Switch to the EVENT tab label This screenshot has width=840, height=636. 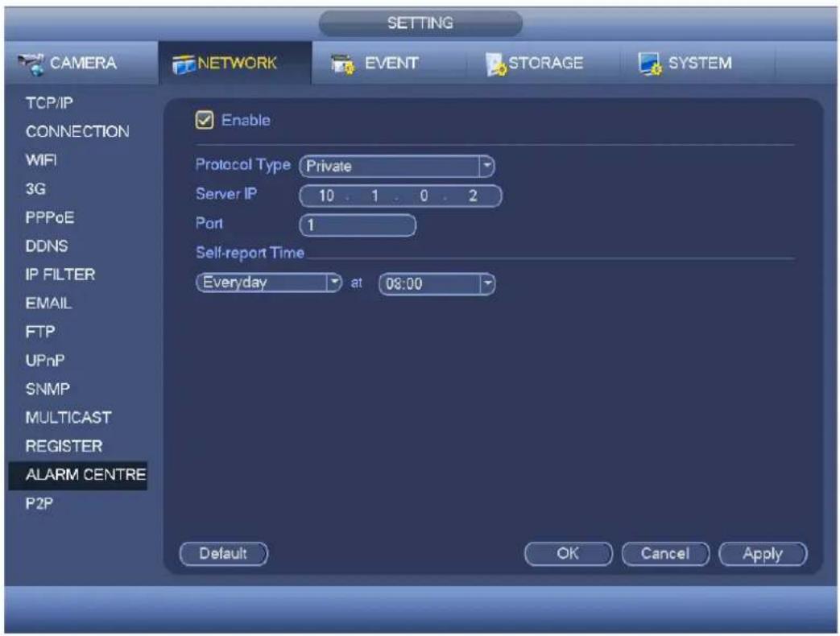pos(391,63)
